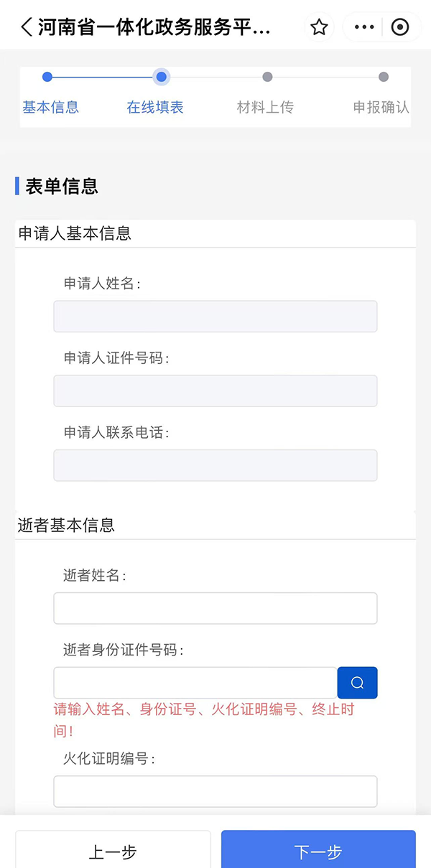431x868 pixels.
Task: Tap the 材料上传 progress step dot
Action: (268, 77)
